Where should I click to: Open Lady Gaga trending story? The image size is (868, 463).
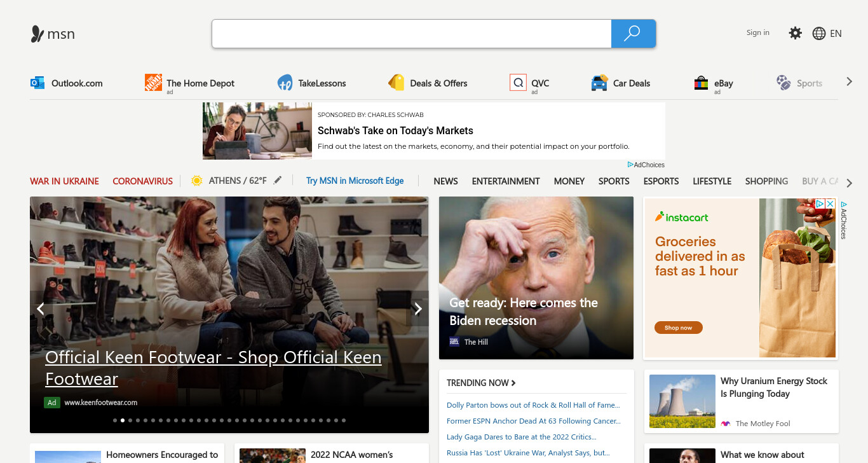tap(522, 437)
